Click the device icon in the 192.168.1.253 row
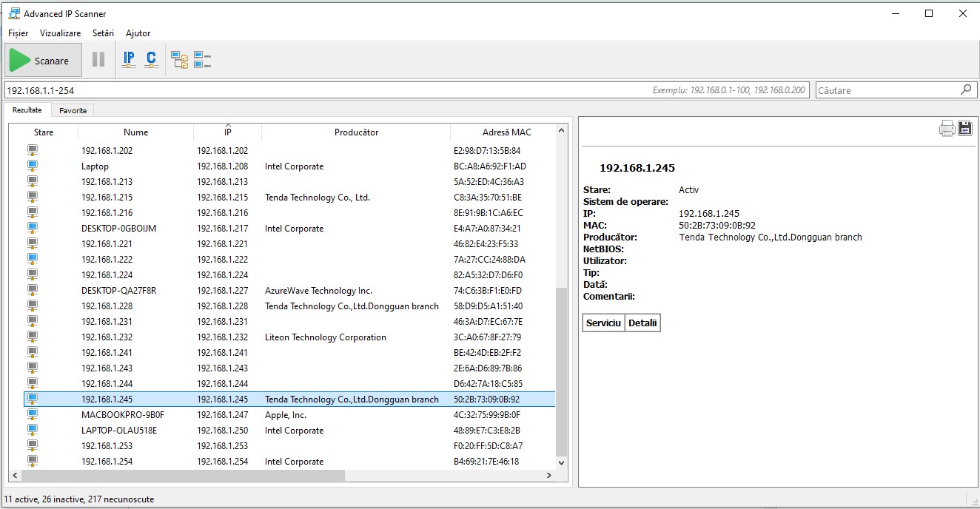Image resolution: width=980 pixels, height=509 pixels. click(33, 445)
